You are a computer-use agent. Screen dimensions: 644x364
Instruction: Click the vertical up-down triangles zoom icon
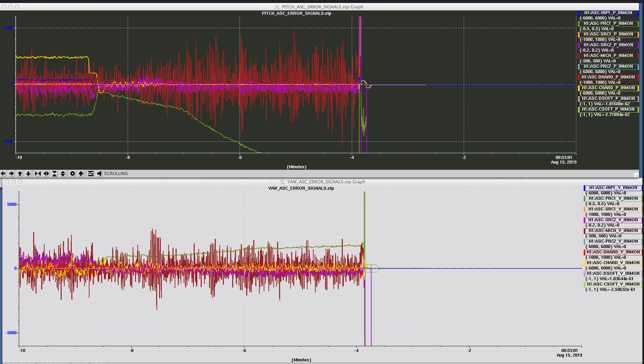[63, 174]
